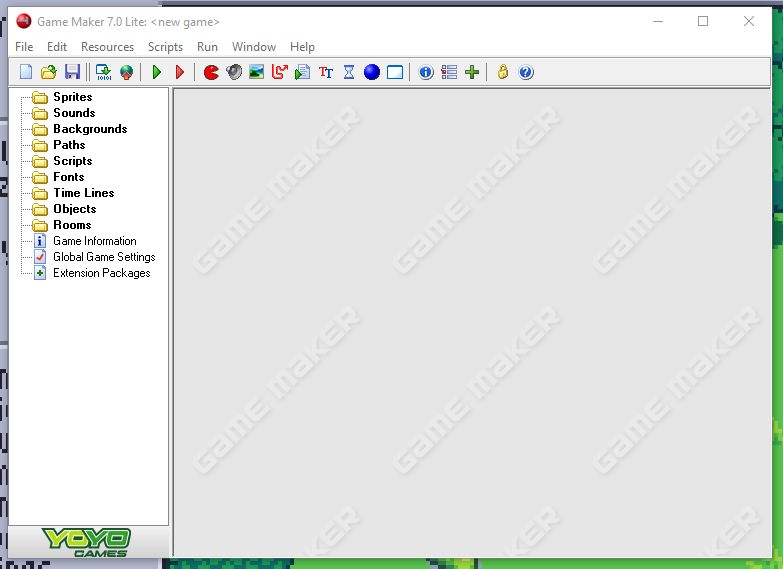Select the Time Lines folder

[84, 193]
